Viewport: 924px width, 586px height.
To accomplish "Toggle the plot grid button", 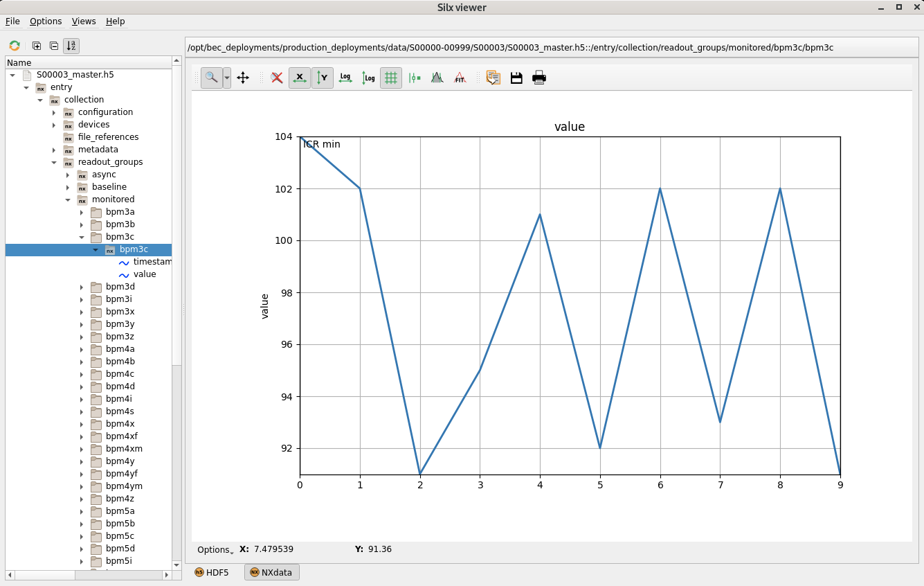I will 391,78.
